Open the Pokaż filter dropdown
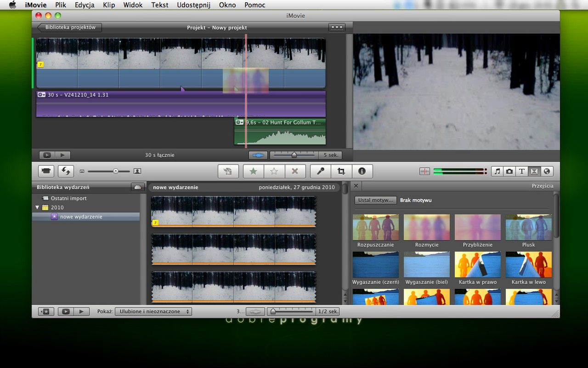The height and width of the screenshot is (368, 588). pyautogui.click(x=153, y=311)
